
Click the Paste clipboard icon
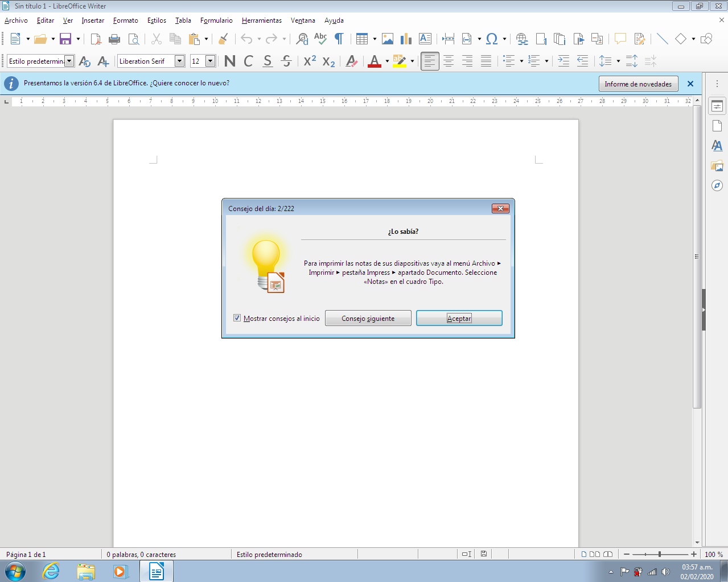point(194,39)
